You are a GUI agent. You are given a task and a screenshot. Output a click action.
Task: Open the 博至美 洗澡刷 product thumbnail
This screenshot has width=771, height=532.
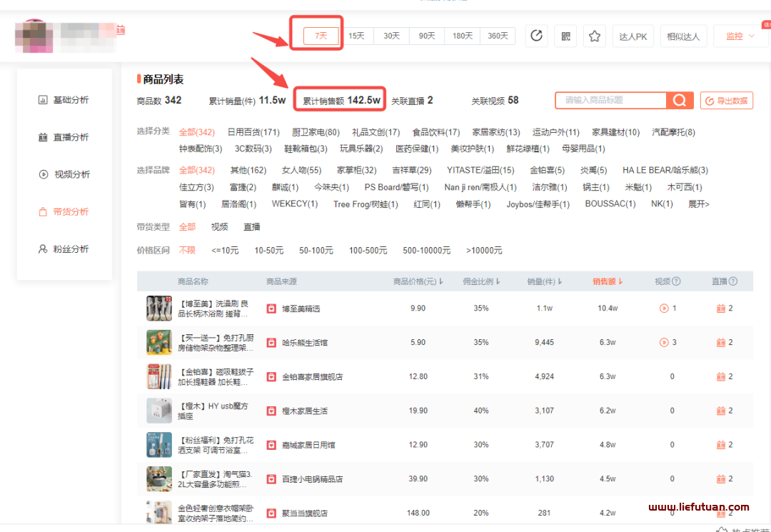[x=158, y=308]
